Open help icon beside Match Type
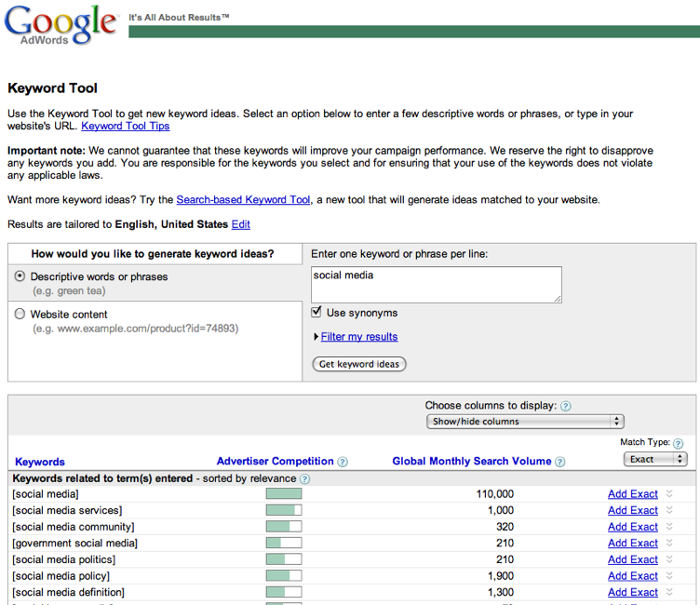The image size is (700, 605). point(678,443)
